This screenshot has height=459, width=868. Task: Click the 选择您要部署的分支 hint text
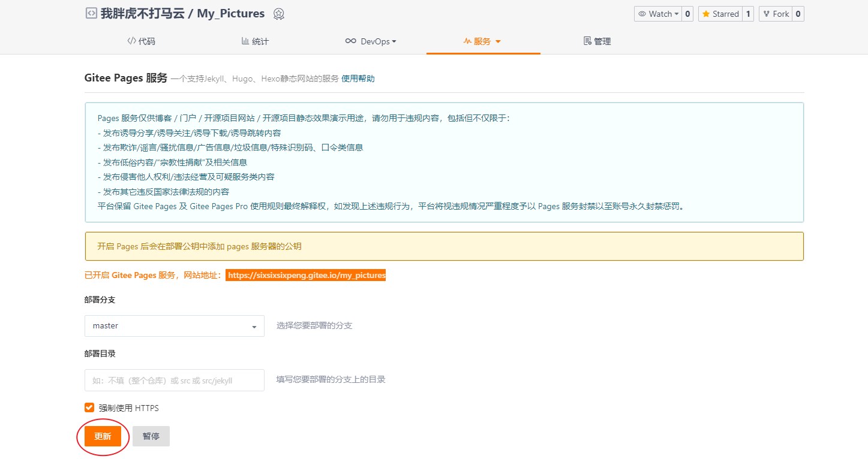click(314, 326)
